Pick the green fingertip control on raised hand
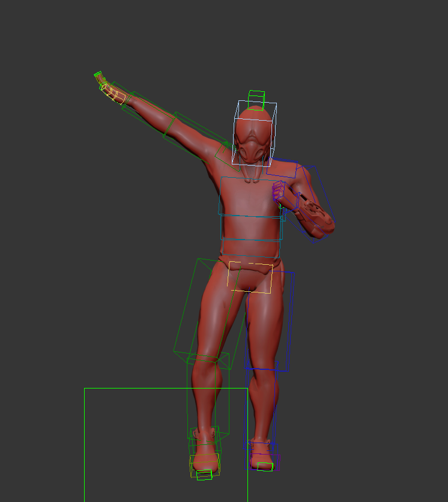Image resolution: width=448 pixels, height=502 pixels. pos(98,78)
